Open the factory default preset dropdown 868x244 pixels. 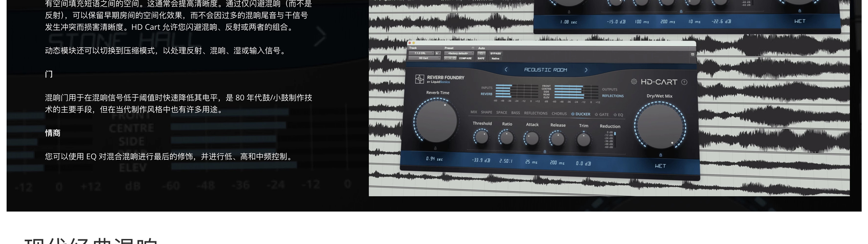coord(459,53)
